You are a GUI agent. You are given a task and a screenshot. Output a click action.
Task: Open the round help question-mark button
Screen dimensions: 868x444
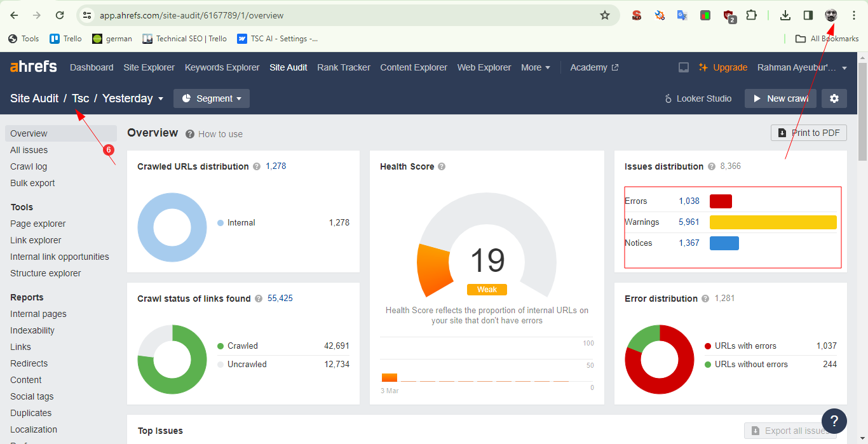tap(834, 420)
